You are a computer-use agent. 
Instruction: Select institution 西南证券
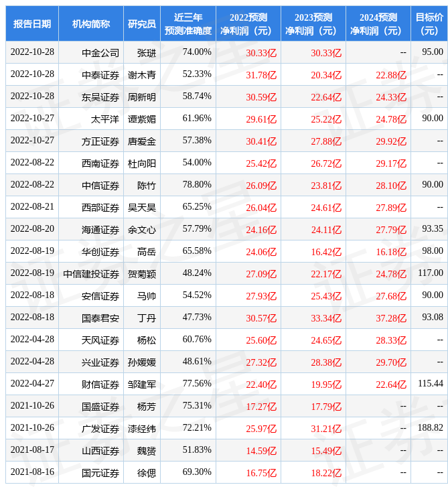point(100,163)
